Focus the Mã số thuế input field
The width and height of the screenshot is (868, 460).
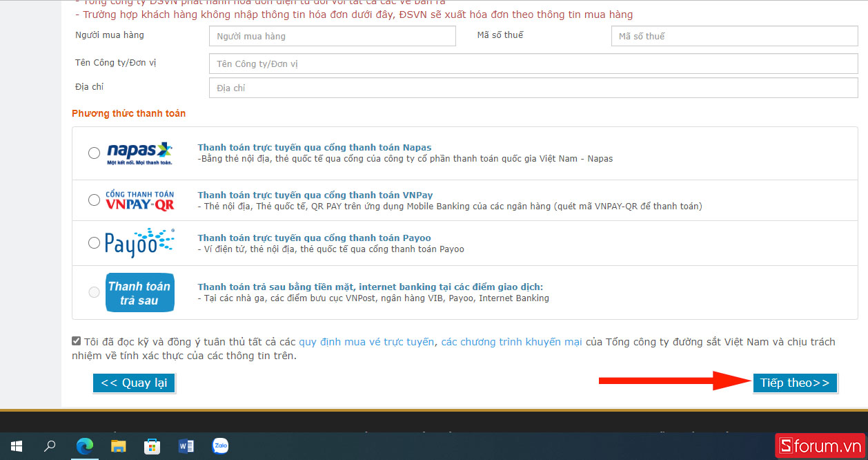click(x=734, y=37)
